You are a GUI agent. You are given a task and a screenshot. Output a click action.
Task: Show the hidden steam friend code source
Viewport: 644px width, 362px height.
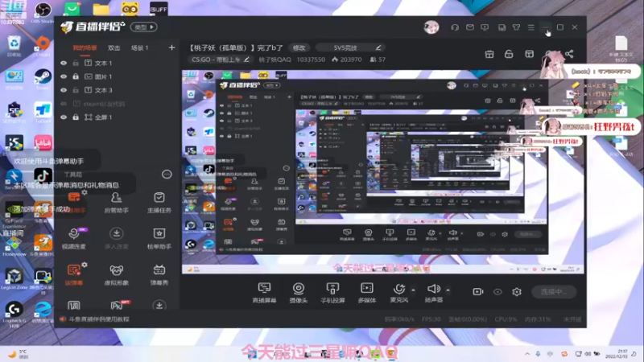point(64,104)
